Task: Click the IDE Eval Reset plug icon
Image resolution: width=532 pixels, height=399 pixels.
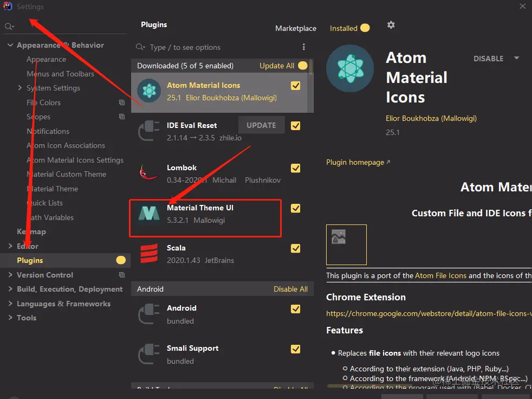Action: tap(149, 131)
